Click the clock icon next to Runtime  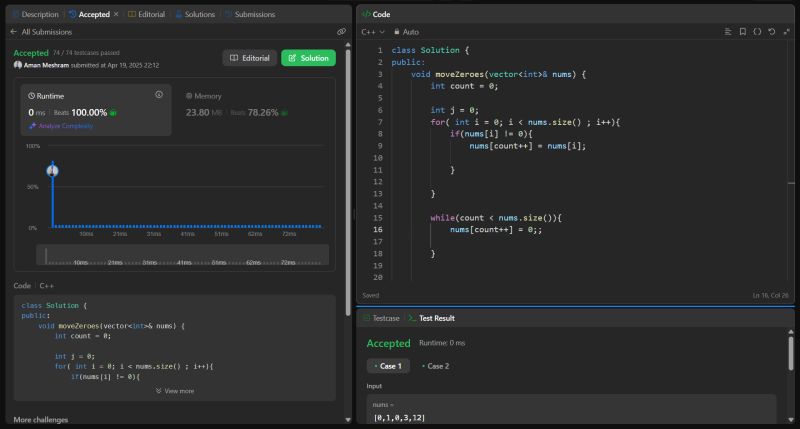point(32,96)
